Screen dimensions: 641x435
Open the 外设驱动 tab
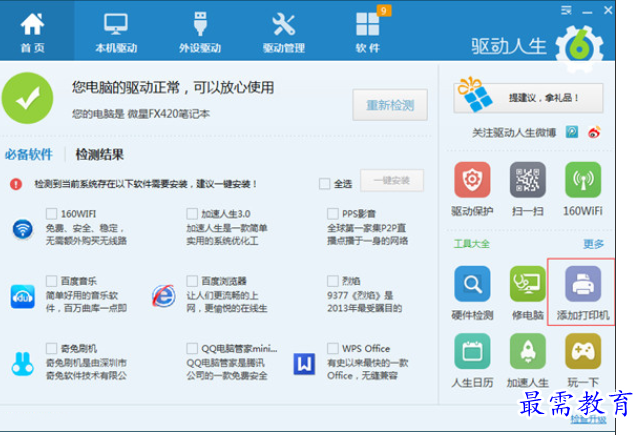pos(200,32)
